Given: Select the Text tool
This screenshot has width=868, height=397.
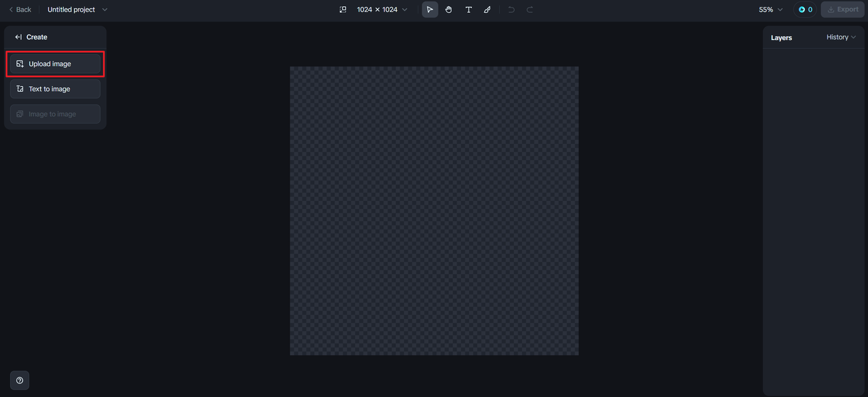Looking at the screenshot, I should point(468,10).
